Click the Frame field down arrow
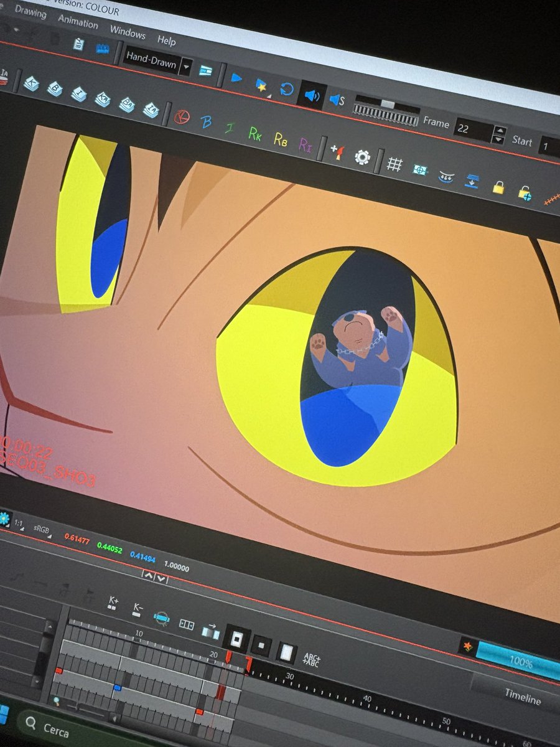560x747 pixels. [x=498, y=139]
